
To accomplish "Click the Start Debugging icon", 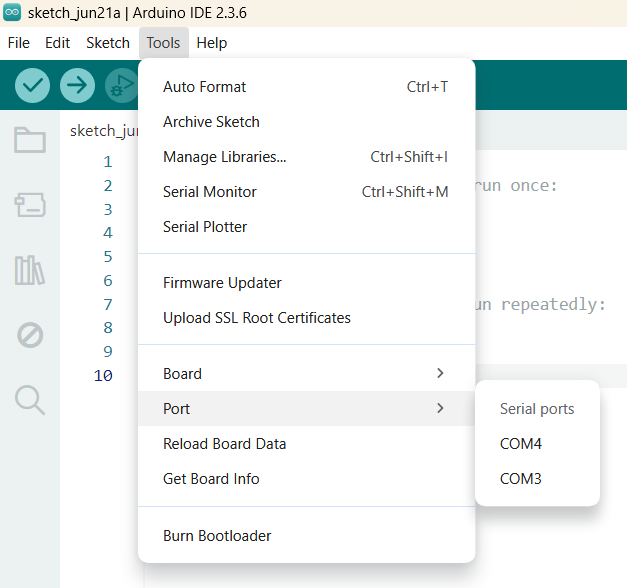I will [121, 85].
